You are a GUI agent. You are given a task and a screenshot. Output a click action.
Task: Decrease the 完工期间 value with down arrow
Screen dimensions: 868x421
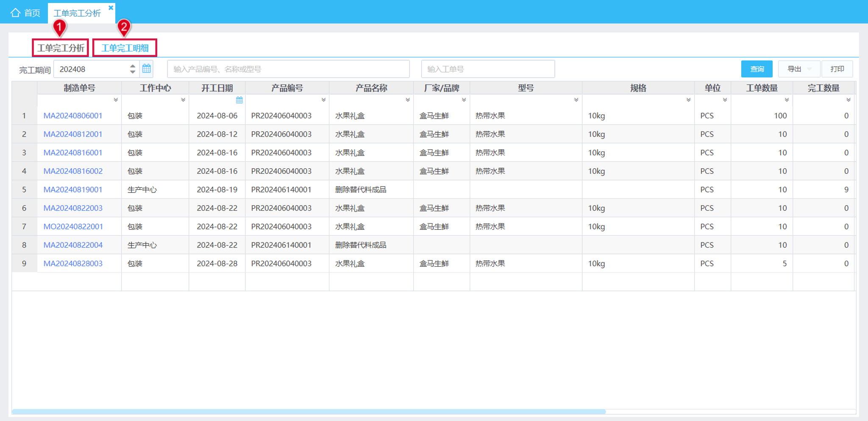click(x=133, y=72)
